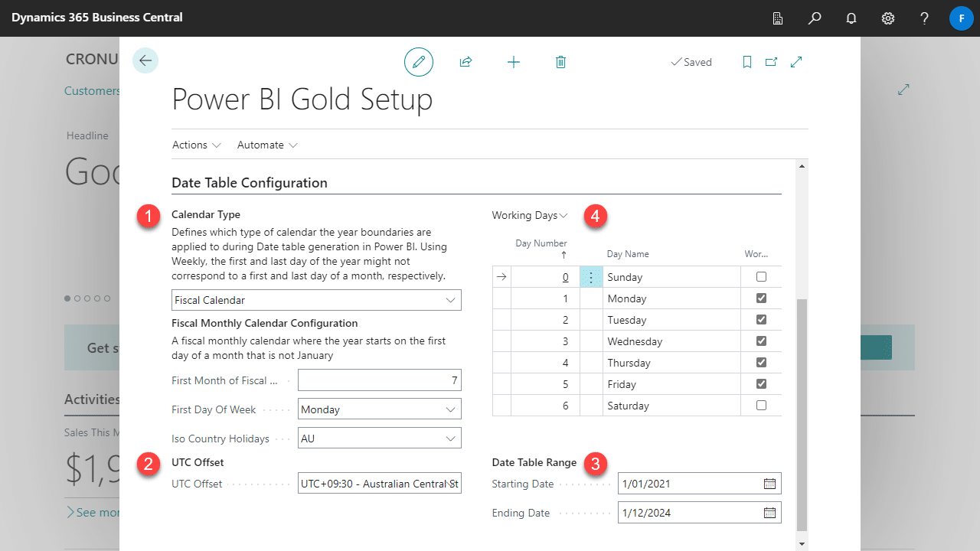Click the background Role Center expand icon
This screenshot has height=551, width=980.
pos(903,90)
